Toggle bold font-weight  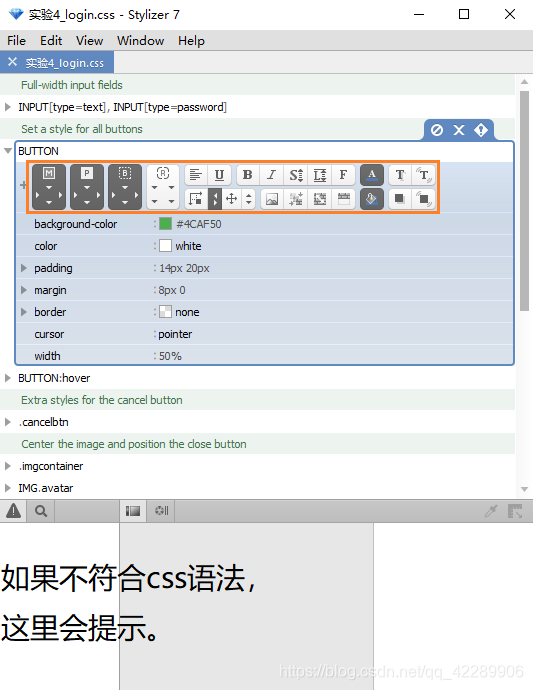click(x=248, y=175)
